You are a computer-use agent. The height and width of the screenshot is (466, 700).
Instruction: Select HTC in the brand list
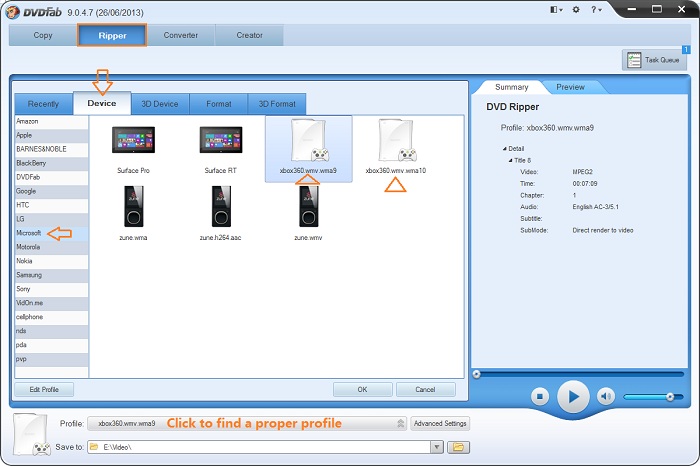click(51, 205)
